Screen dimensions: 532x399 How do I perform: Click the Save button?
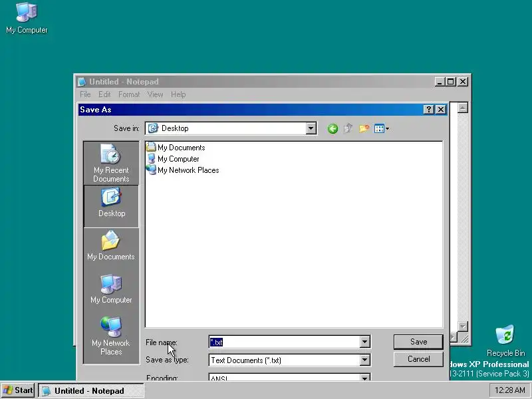click(418, 342)
